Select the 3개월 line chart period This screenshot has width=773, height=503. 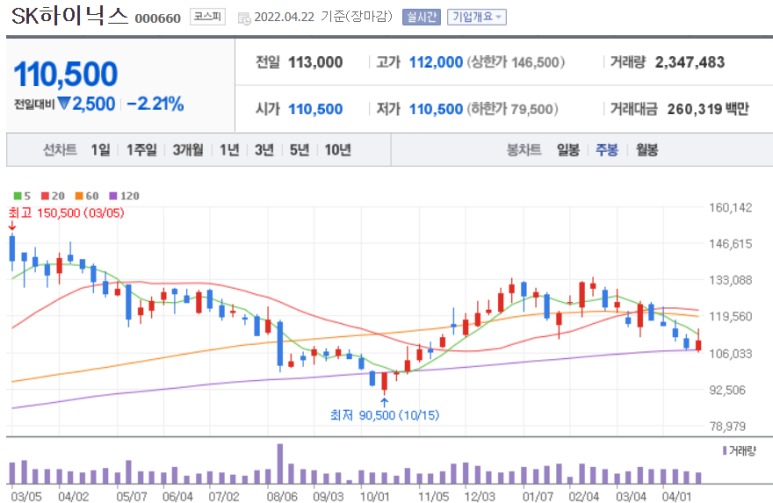click(187, 150)
